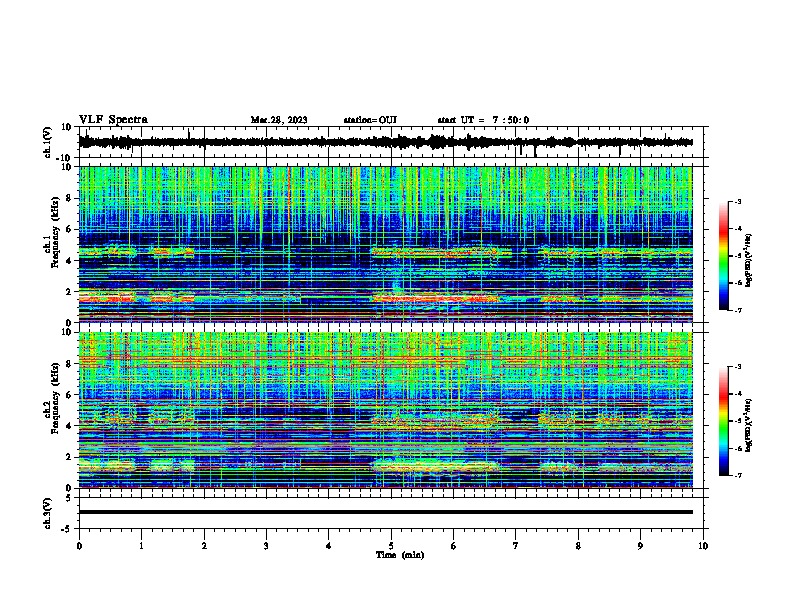The width and height of the screenshot is (792, 612).
Task: Click the "VLF Spectra" plot title
Action: (113, 120)
